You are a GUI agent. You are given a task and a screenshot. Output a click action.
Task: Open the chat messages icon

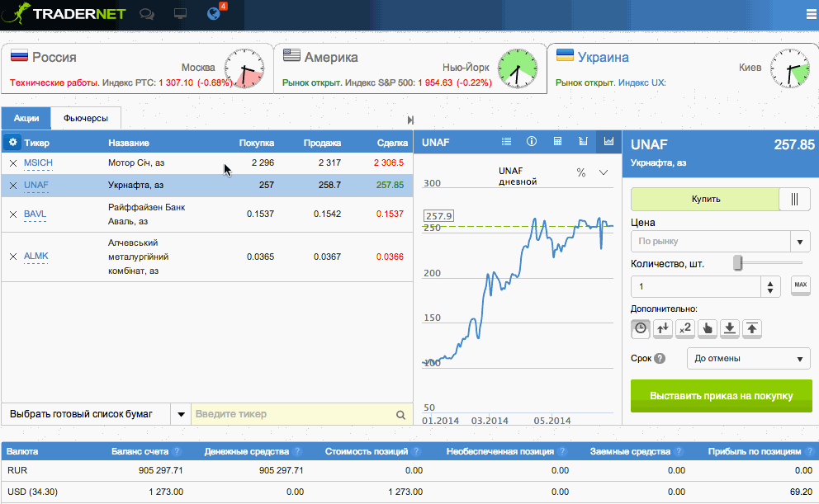tap(147, 14)
